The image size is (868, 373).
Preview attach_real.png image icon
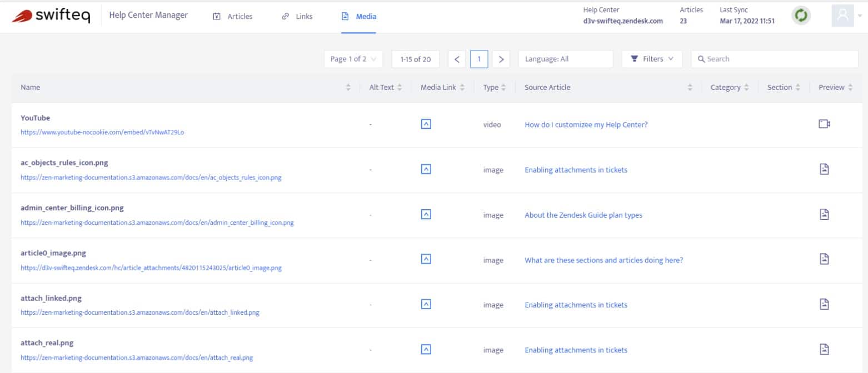click(825, 349)
